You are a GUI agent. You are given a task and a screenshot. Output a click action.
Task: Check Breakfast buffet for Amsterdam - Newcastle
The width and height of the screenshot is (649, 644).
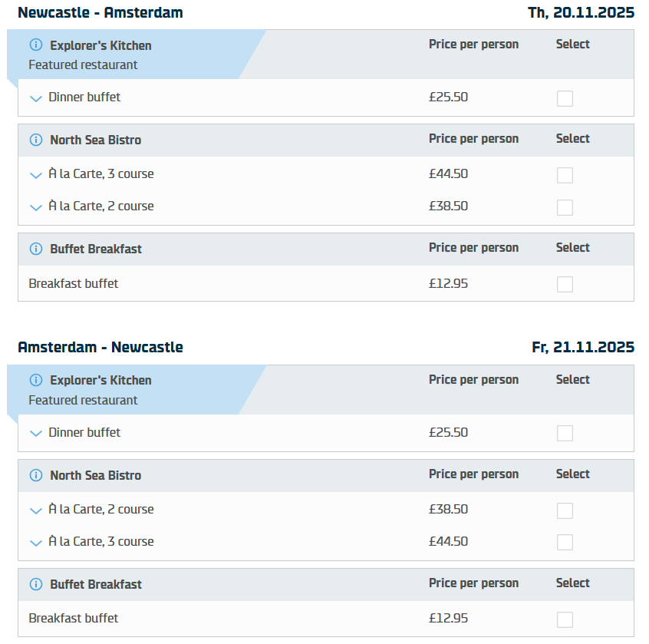click(565, 619)
